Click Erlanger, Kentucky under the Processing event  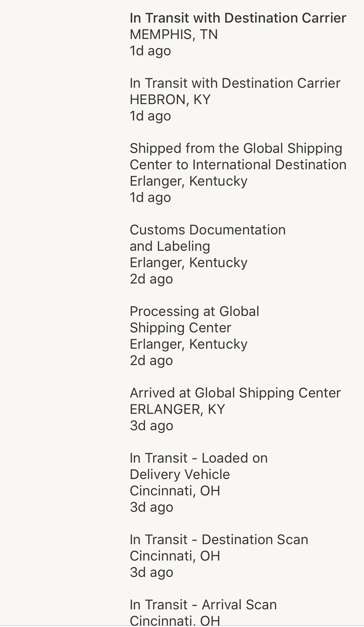click(x=188, y=344)
